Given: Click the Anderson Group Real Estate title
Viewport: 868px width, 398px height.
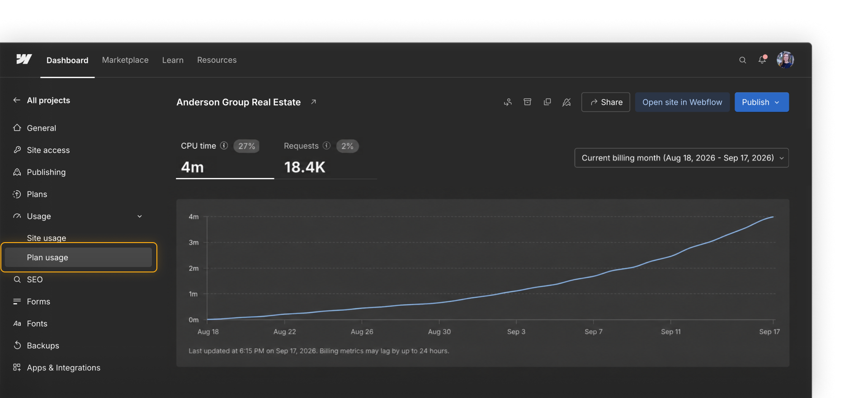Looking at the screenshot, I should coord(239,102).
